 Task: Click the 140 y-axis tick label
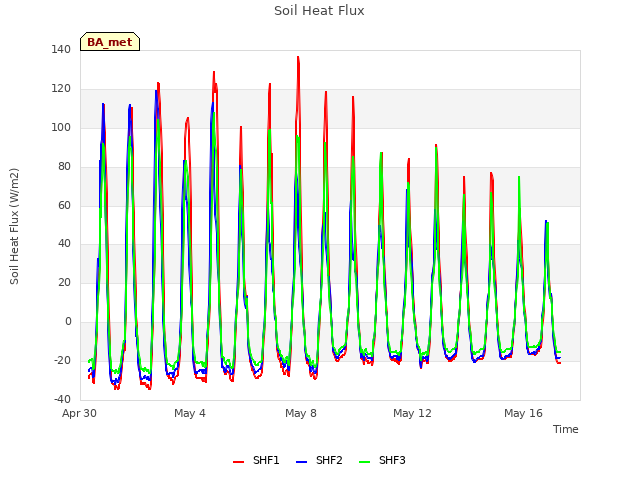[x=61, y=50]
